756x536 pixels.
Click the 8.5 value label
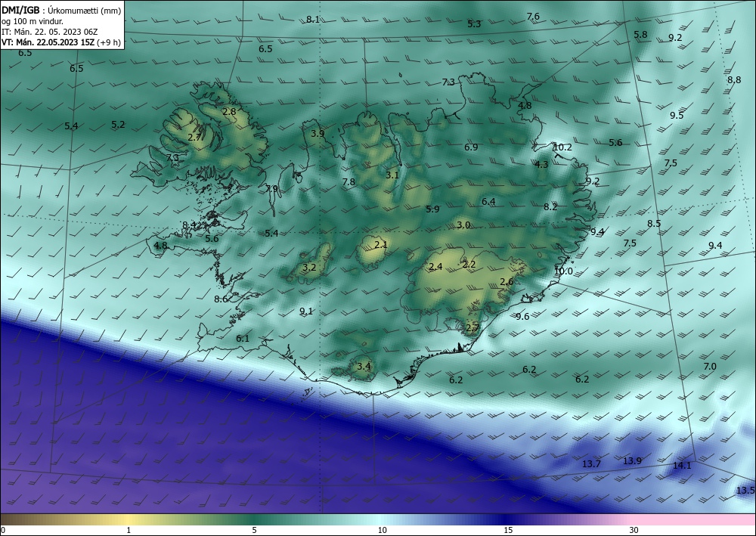pos(654,224)
